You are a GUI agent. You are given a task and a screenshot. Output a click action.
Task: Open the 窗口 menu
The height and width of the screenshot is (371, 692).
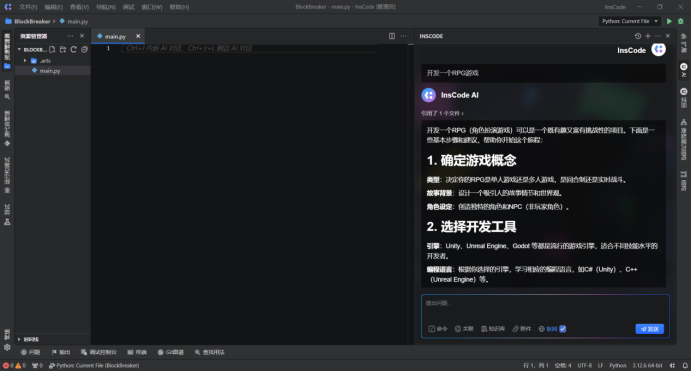pyautogui.click(x=152, y=7)
